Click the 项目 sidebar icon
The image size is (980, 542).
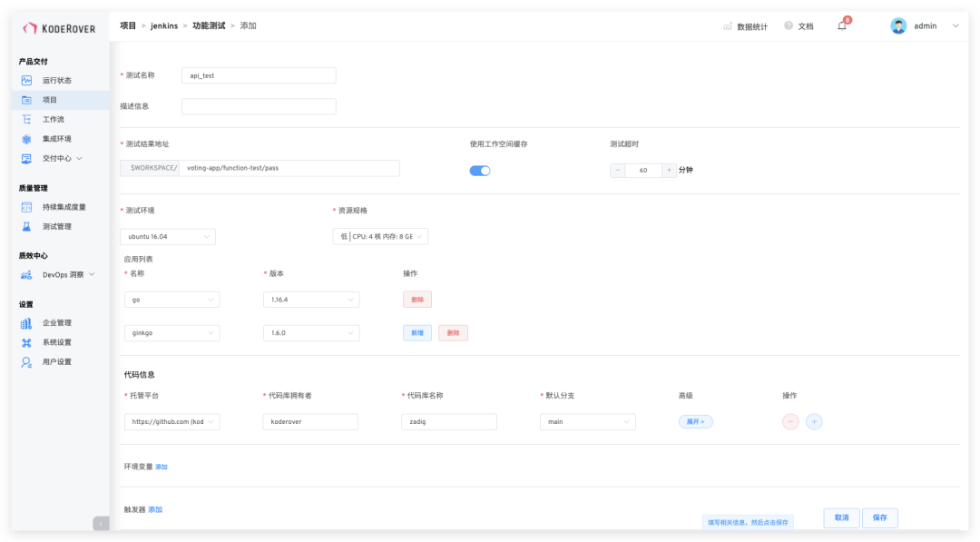[26, 100]
